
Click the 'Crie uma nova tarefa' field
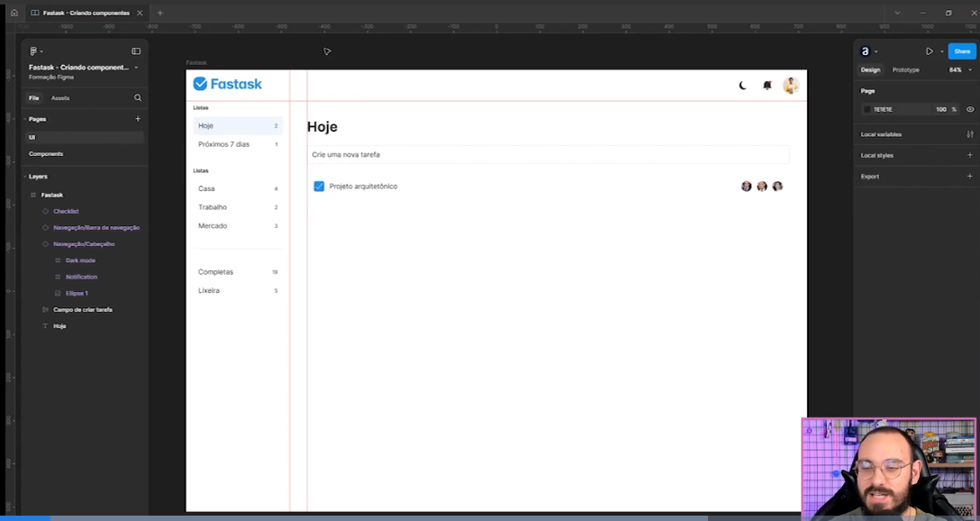(x=549, y=154)
